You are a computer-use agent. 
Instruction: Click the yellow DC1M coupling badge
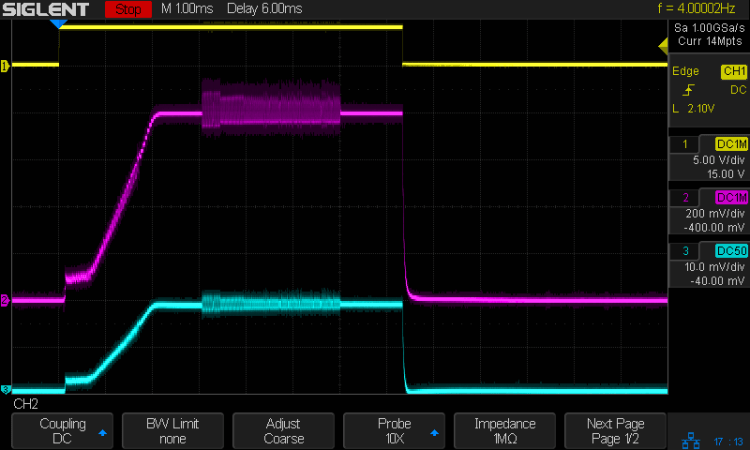tap(731, 144)
